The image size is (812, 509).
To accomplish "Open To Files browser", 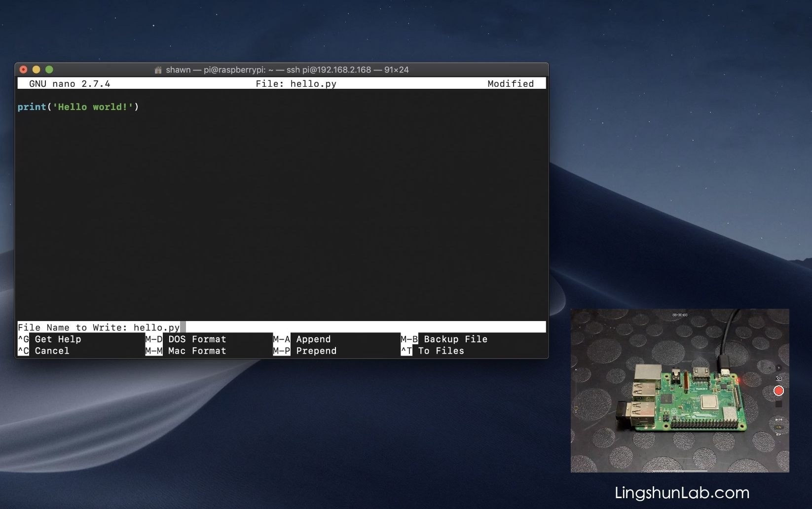I will click(440, 351).
